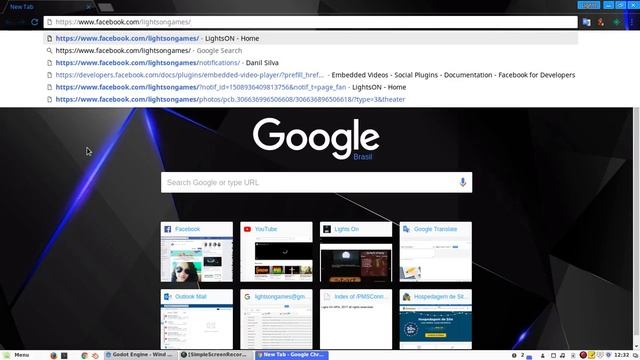Click the Facebook favicon on the Facebook tile
The image size is (640, 360).
(168, 229)
